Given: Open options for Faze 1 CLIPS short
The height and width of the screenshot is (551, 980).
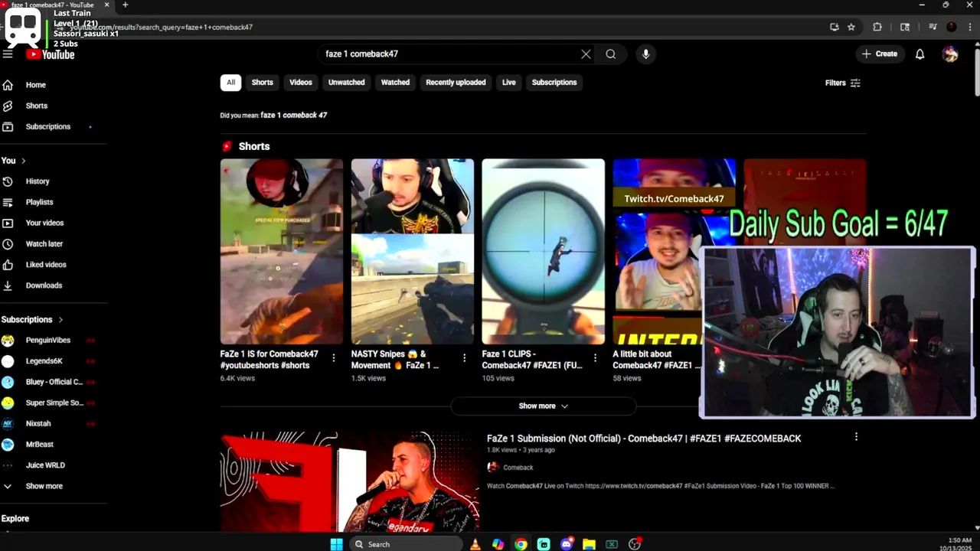Looking at the screenshot, I should point(595,357).
